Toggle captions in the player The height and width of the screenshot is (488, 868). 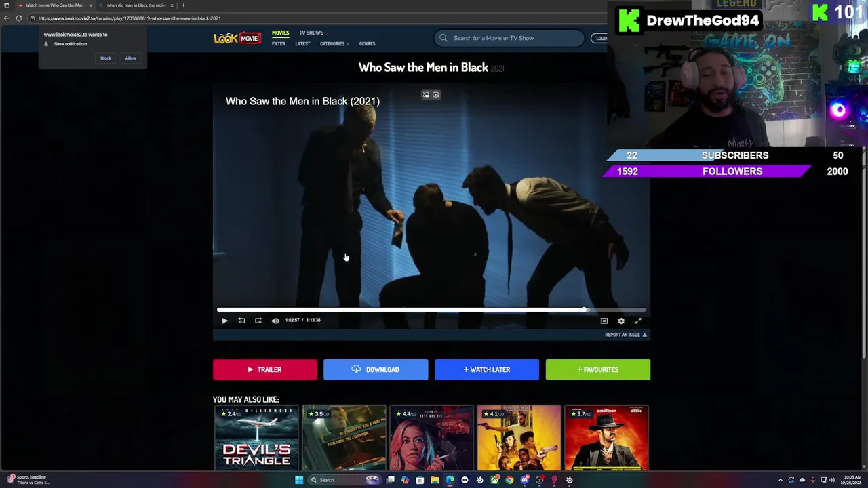[604, 321]
